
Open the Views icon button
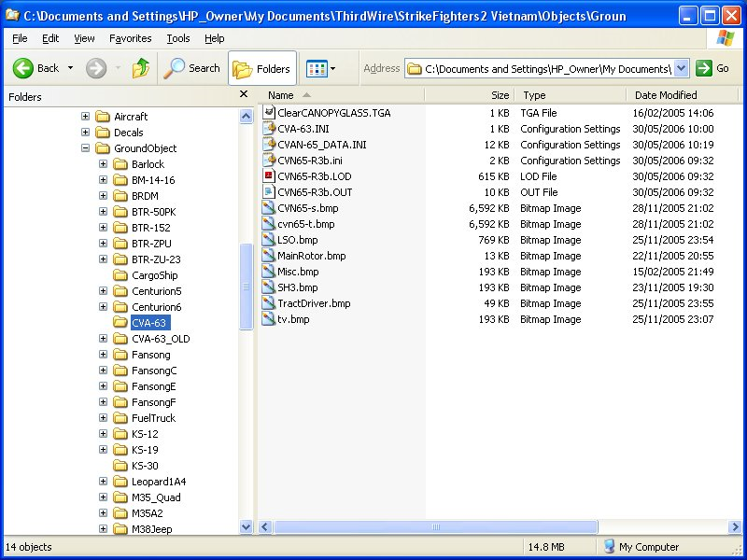(x=320, y=68)
